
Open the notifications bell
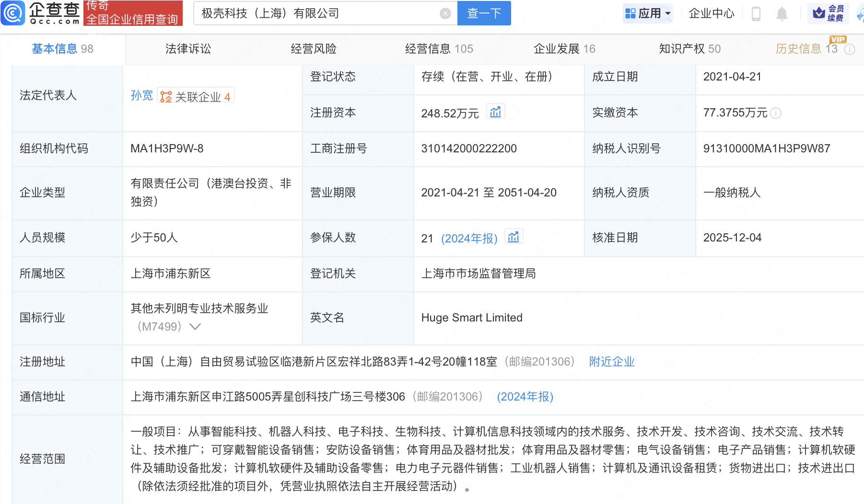pyautogui.click(x=782, y=14)
